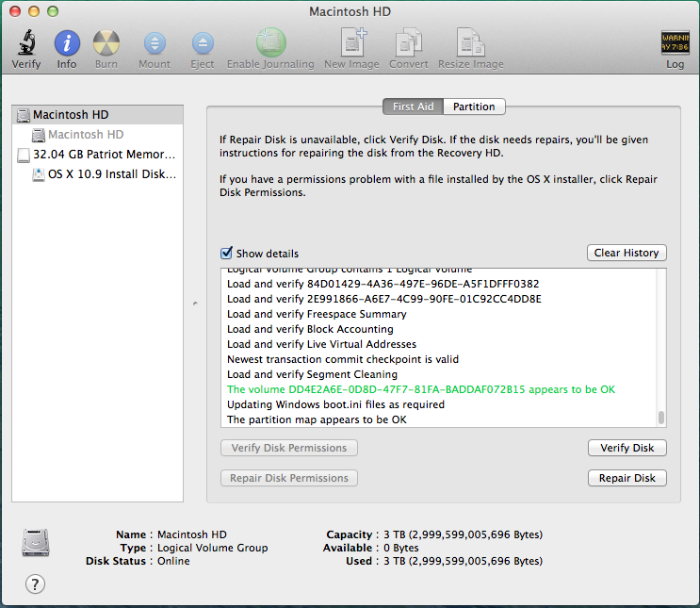
Task: Click the Verify Disk Permissions button
Action: [289, 448]
